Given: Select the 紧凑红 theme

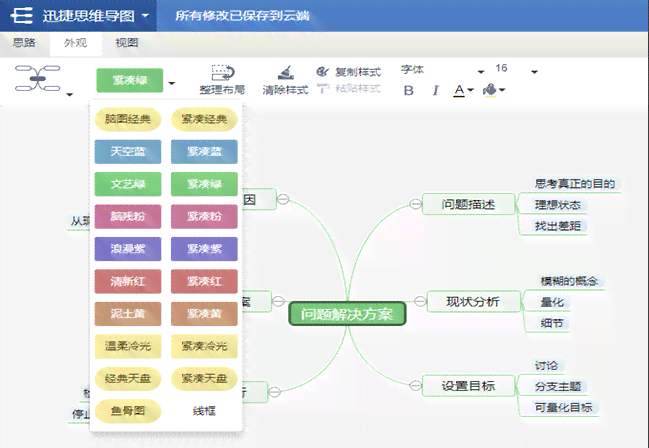Looking at the screenshot, I should 204,281.
